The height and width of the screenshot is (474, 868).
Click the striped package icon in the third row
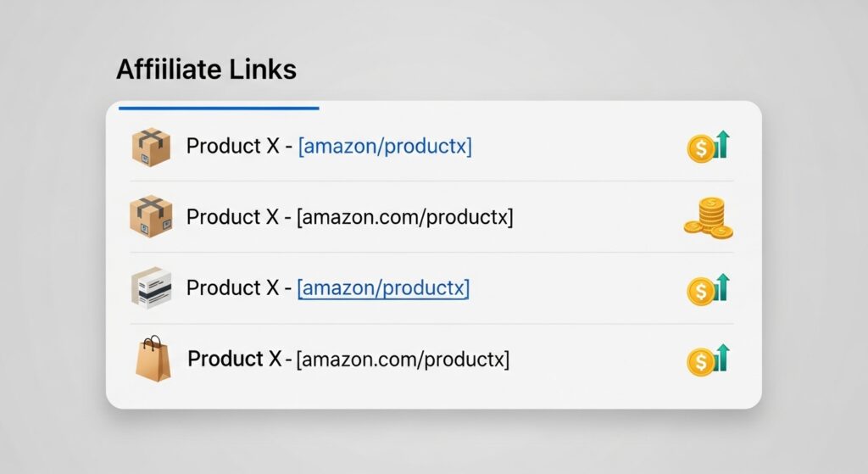(x=151, y=287)
